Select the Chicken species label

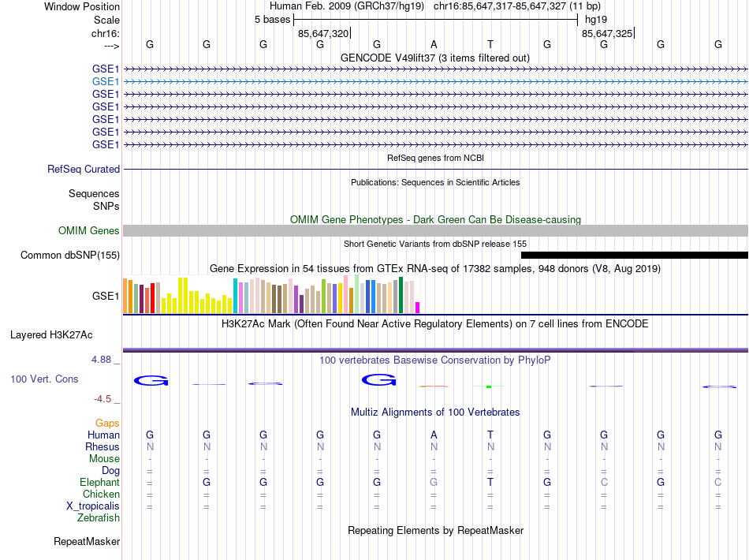click(101, 494)
